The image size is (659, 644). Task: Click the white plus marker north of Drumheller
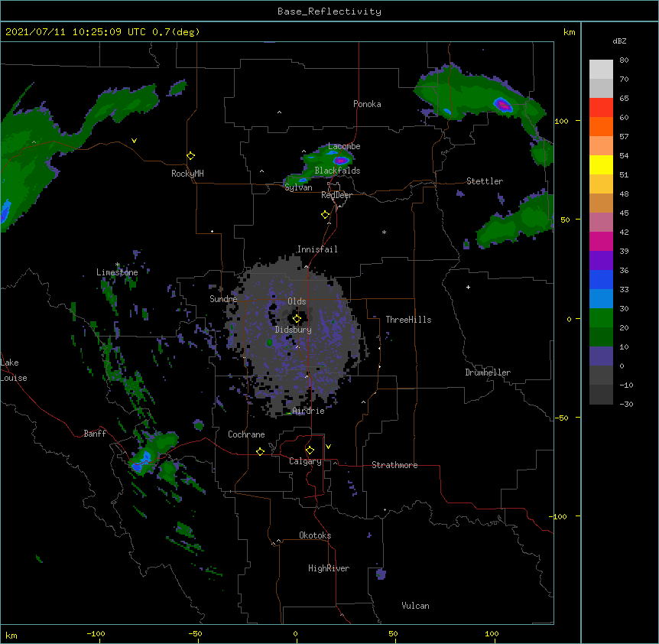point(468,287)
